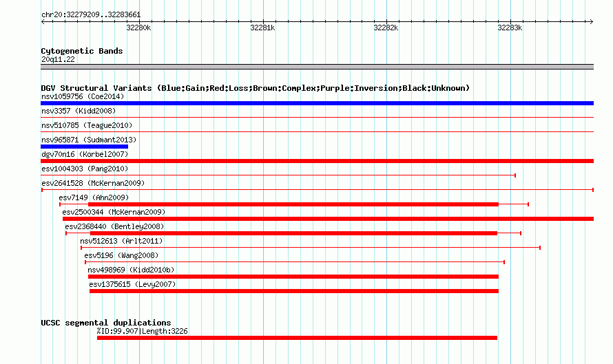Click the DGV Structural Variants track title
613x364 pixels.
(x=256, y=88)
